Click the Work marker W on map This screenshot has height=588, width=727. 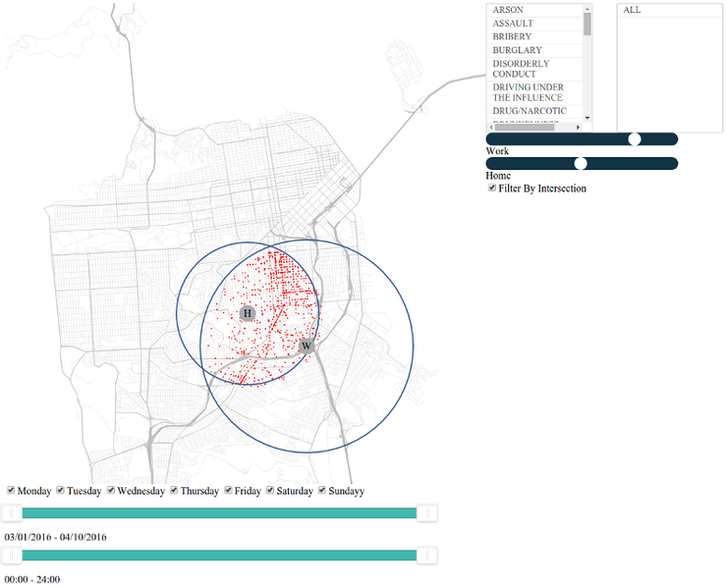306,346
